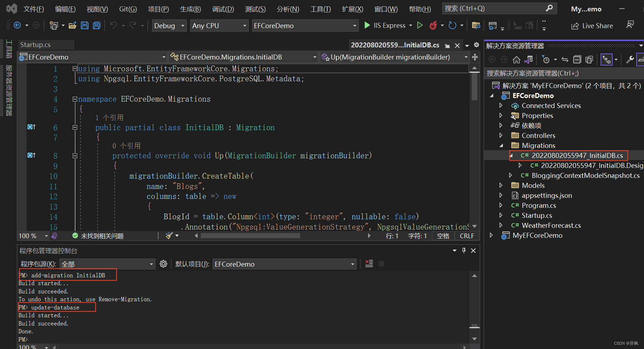Viewport: 644px width, 349px height.
Task: Toggle pin on the InitialDB.cs tab
Action: point(447,46)
